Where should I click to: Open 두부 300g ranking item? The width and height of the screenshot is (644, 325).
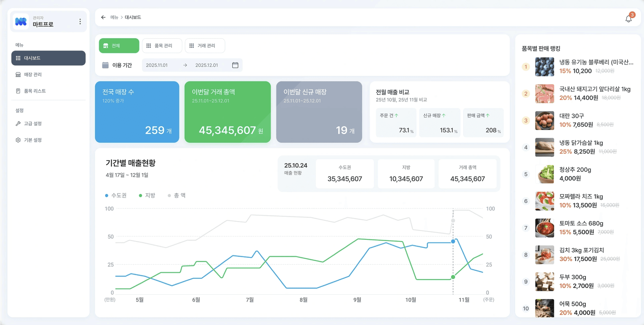[578, 282]
